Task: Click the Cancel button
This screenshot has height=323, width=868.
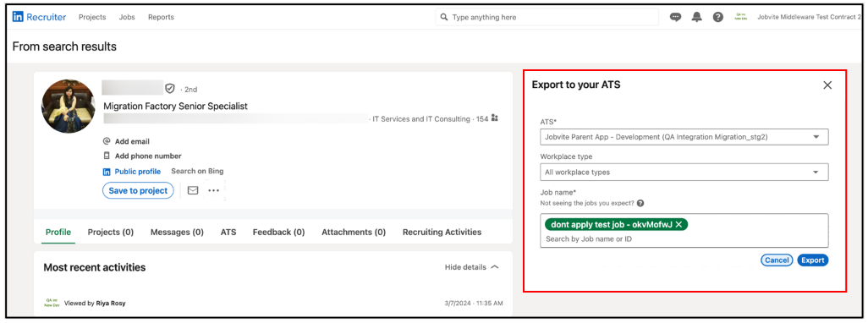Action: [777, 260]
